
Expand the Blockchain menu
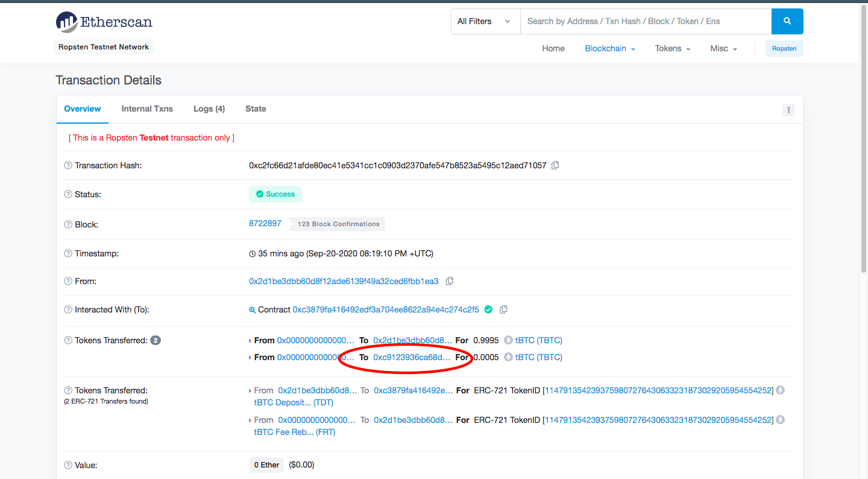click(x=610, y=48)
